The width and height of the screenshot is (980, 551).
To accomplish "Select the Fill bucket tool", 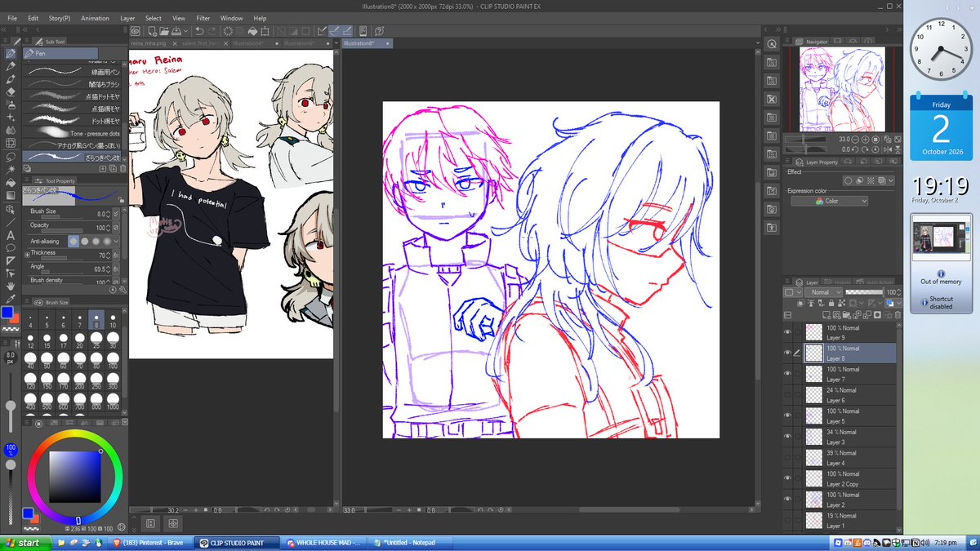I will 11,182.
